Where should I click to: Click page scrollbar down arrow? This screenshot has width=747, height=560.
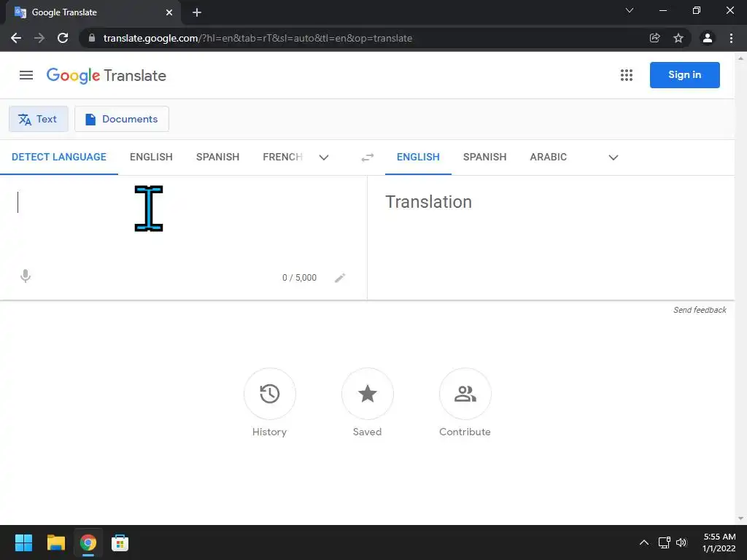740,518
